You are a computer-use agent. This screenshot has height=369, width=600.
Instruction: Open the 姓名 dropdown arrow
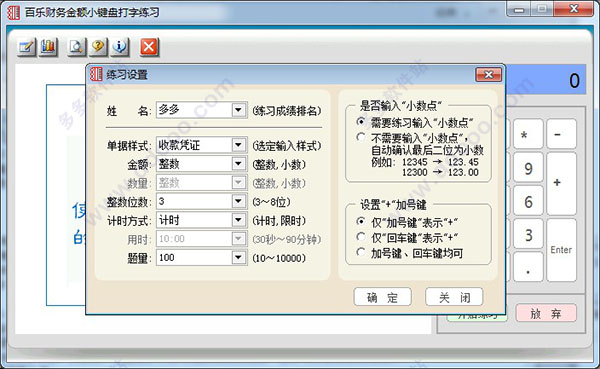click(238, 110)
